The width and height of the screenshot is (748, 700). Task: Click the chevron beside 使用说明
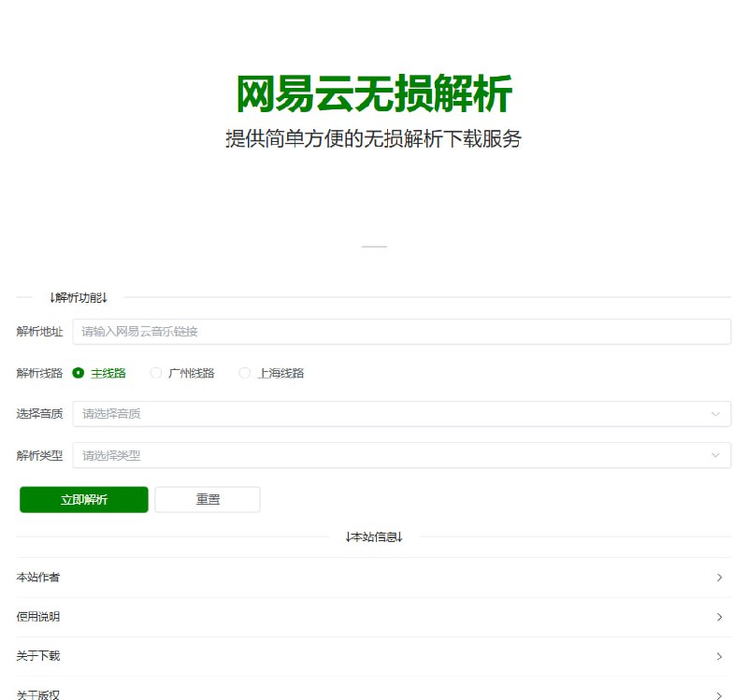coord(720,617)
